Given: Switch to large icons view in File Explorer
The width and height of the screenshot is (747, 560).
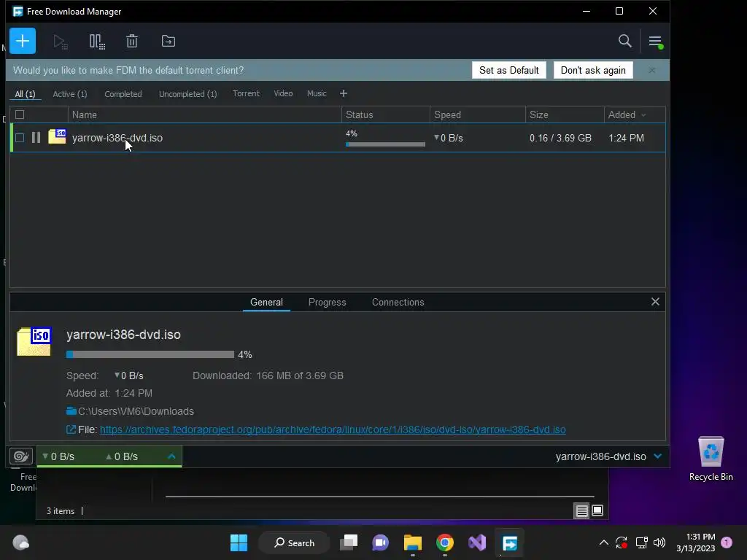Looking at the screenshot, I should point(597,511).
